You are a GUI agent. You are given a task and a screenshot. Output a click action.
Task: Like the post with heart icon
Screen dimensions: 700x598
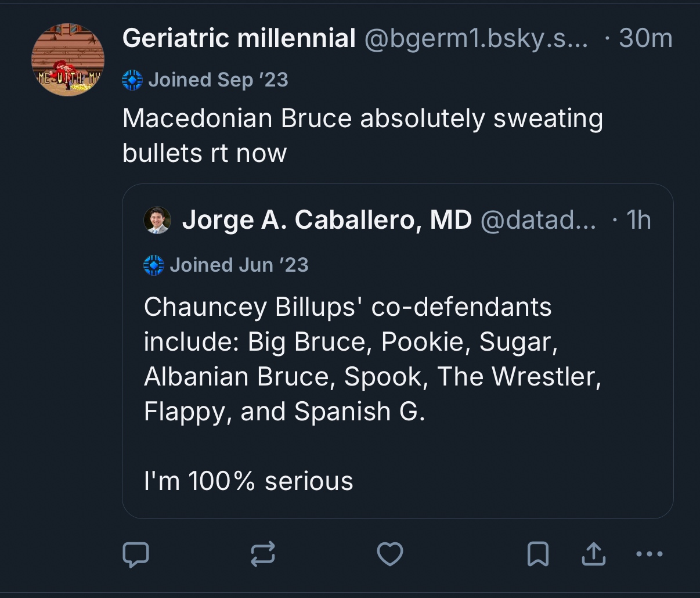click(x=389, y=554)
